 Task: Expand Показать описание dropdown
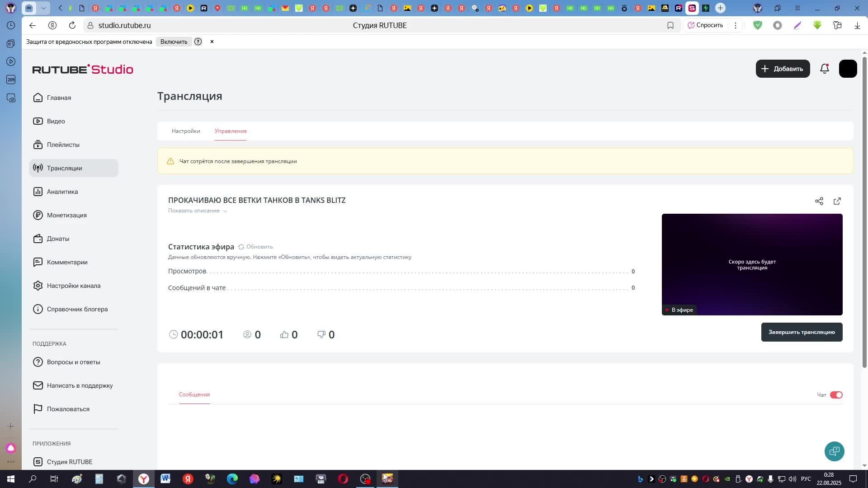click(197, 211)
